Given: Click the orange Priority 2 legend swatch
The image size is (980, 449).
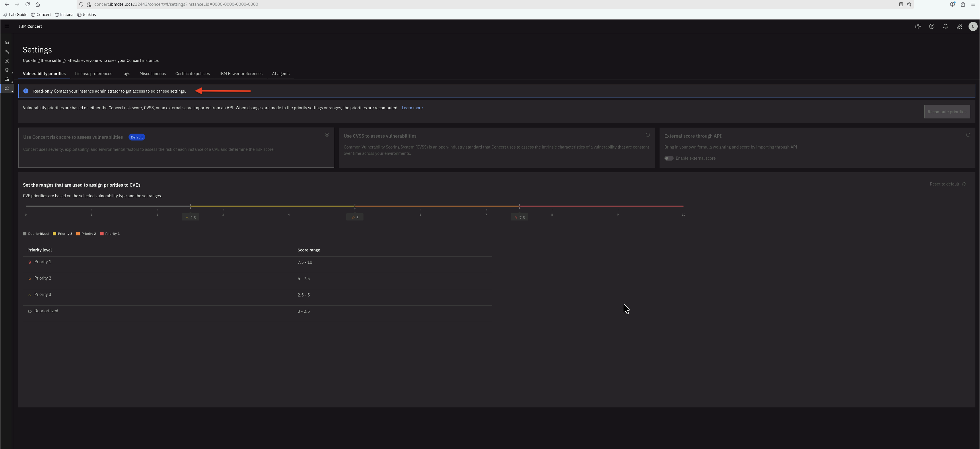Looking at the screenshot, I should point(78,234).
